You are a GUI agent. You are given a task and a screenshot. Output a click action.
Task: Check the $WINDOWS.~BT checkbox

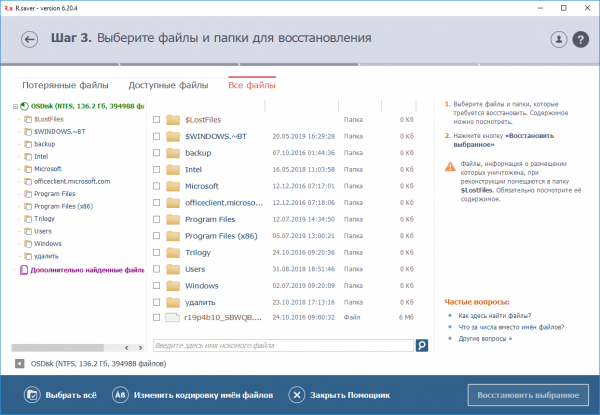[156, 136]
